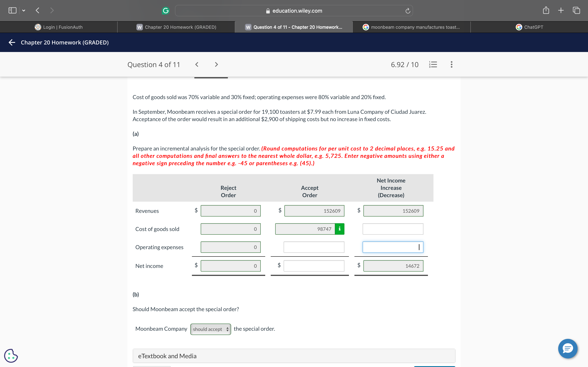The width and height of the screenshot is (588, 367).
Task: Open a new Safari tab
Action: pos(561,10)
